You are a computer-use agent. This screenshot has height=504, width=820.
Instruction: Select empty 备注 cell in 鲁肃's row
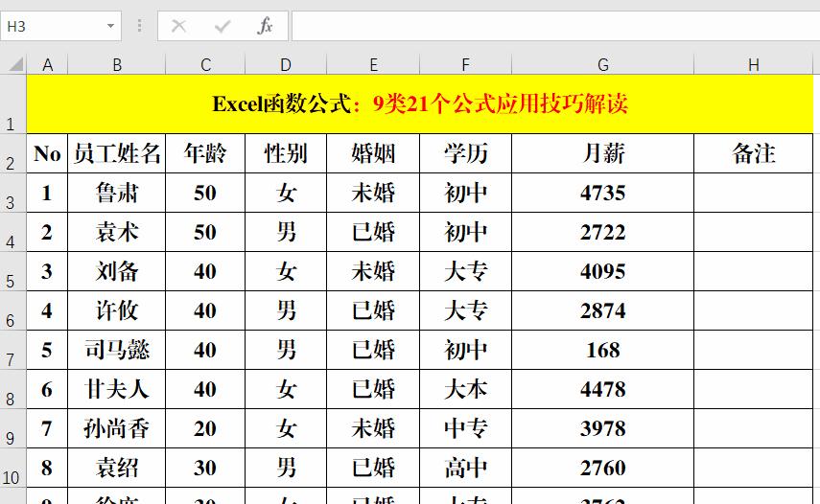pos(754,193)
